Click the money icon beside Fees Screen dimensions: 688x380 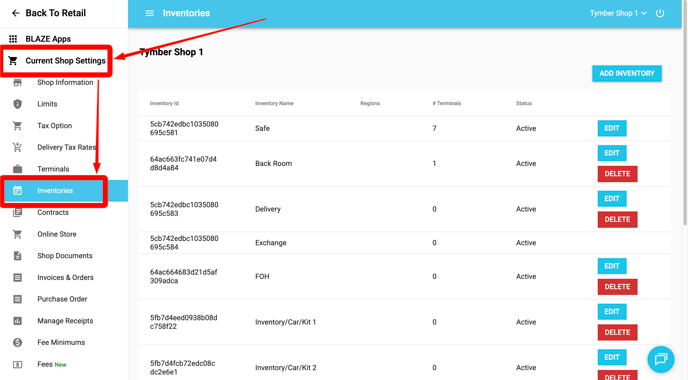click(x=18, y=364)
